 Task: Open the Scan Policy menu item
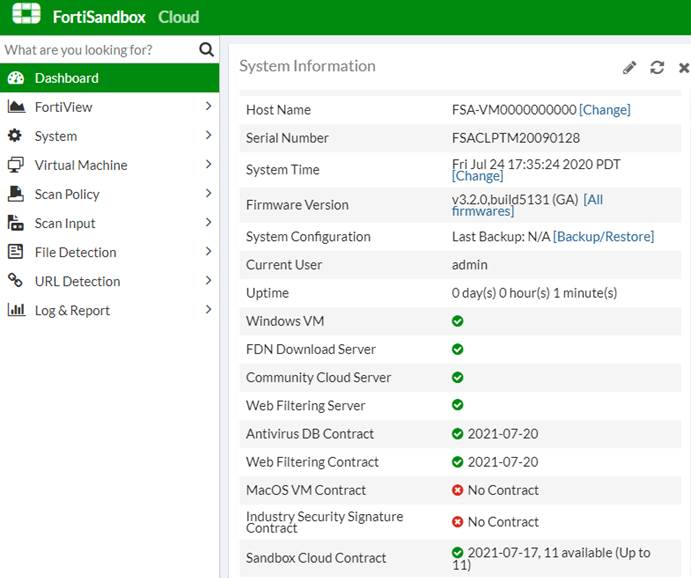pos(109,194)
